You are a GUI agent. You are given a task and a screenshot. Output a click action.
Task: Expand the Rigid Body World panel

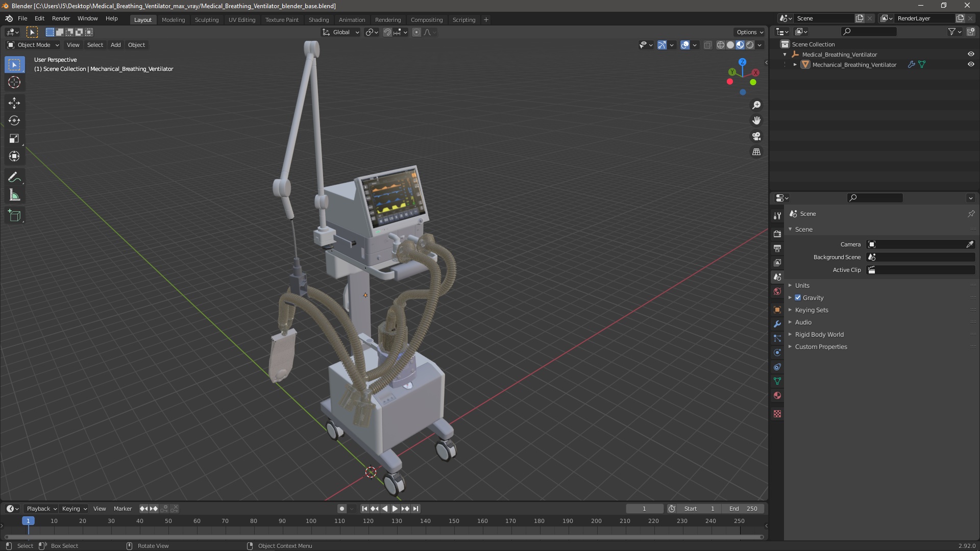click(x=819, y=334)
